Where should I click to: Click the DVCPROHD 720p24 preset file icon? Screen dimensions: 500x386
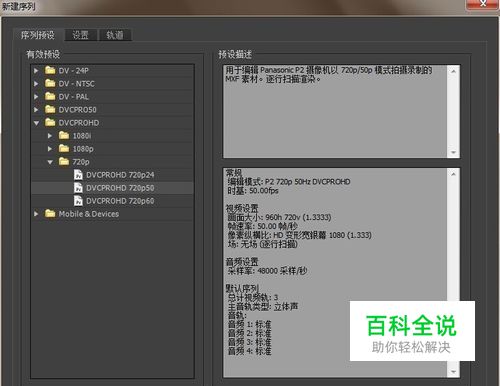click(78, 175)
